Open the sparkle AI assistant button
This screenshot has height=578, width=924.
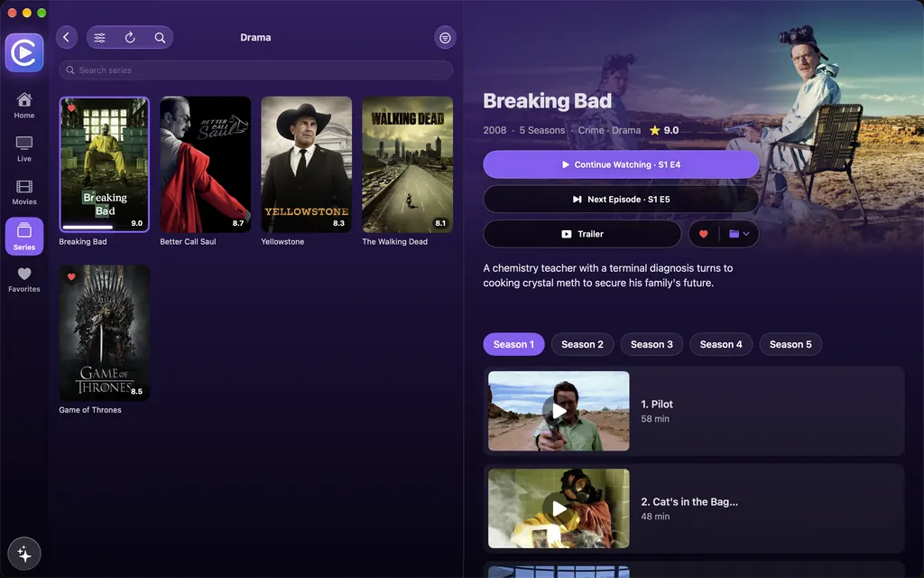click(24, 554)
